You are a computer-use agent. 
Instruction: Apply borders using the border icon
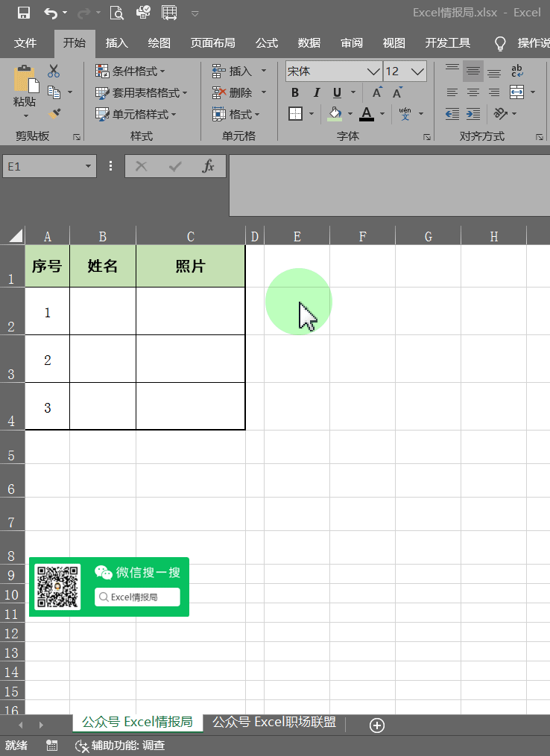coord(295,114)
